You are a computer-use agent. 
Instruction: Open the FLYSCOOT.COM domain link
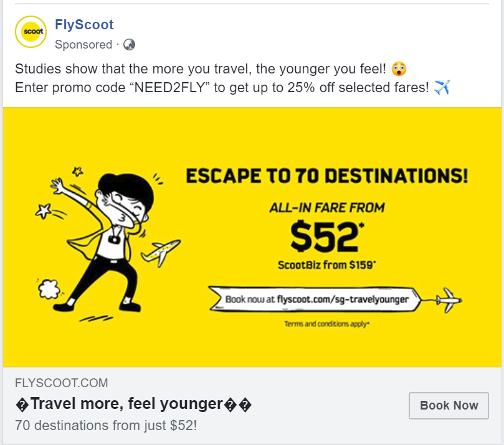point(62,383)
